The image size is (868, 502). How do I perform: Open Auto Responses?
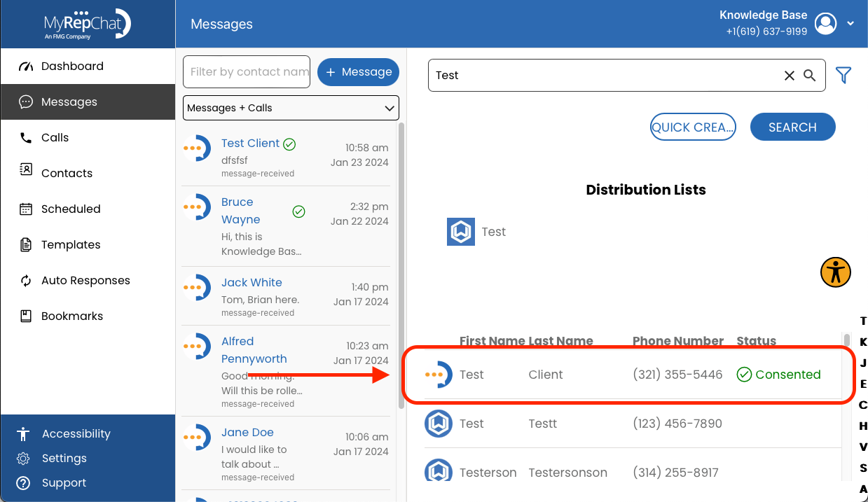[x=88, y=281]
